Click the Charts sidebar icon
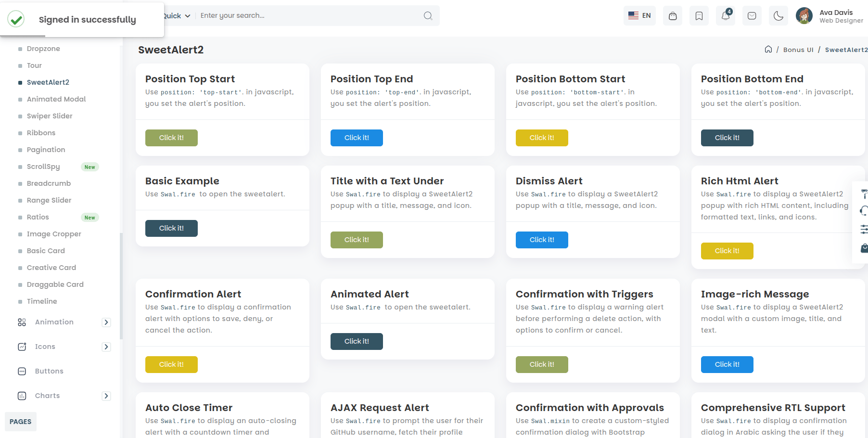 tap(22, 396)
